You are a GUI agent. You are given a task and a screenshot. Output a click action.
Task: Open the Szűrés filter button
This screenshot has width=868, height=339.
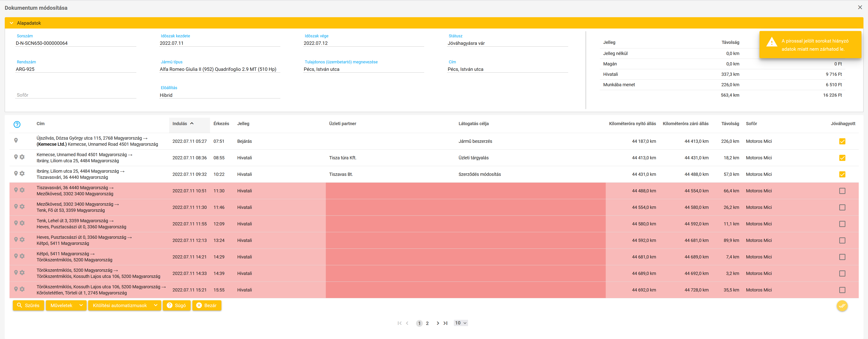pos(28,306)
